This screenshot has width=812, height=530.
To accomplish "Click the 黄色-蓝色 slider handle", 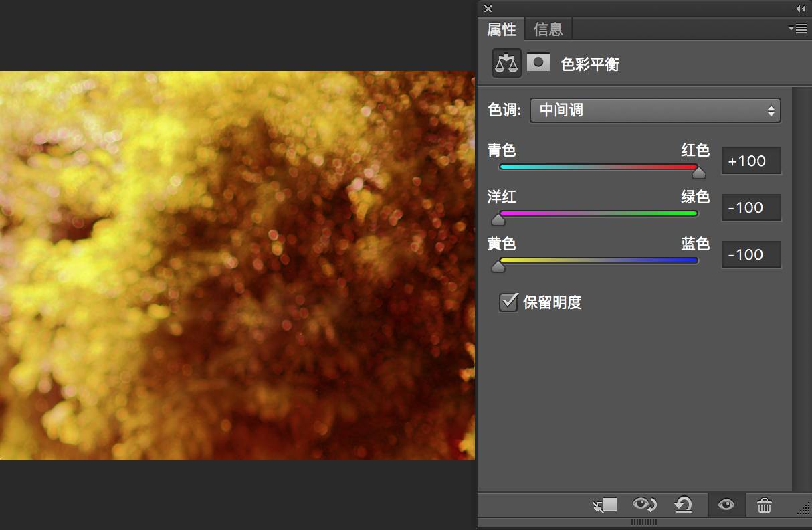I will 498,267.
